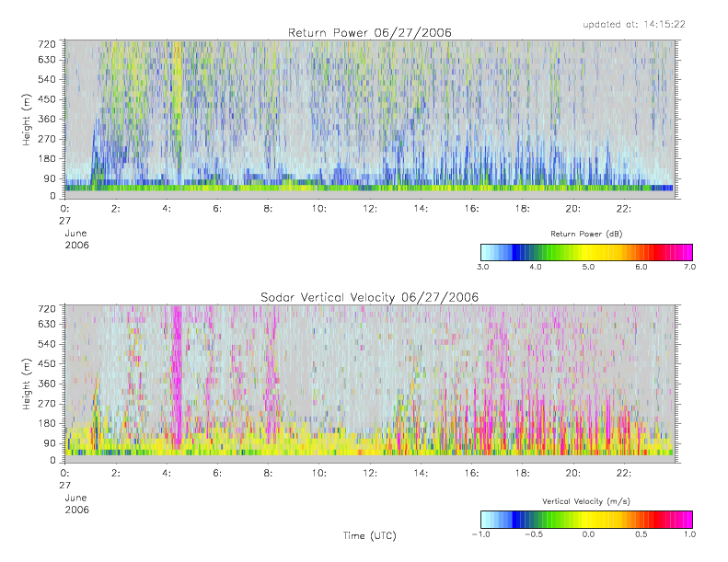Click the Vertical Velocity color scale bar
The image size is (728, 562).
point(586,520)
